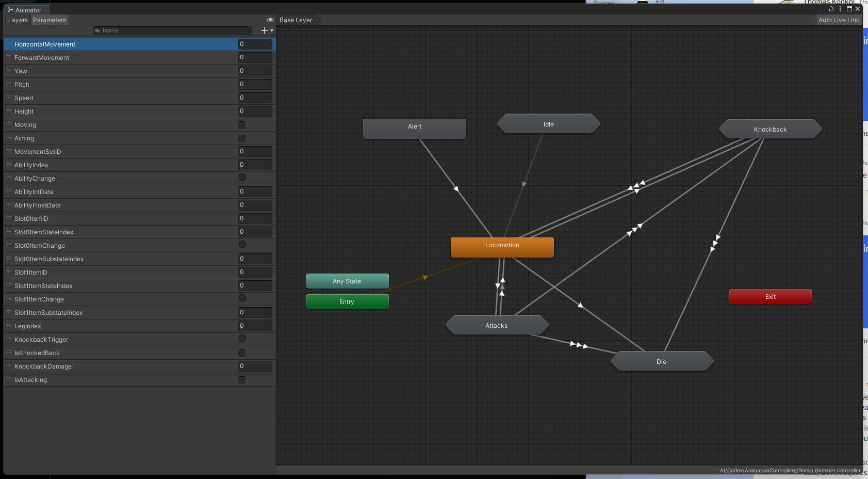Select the Exit node
The image size is (868, 479).
[x=771, y=296]
